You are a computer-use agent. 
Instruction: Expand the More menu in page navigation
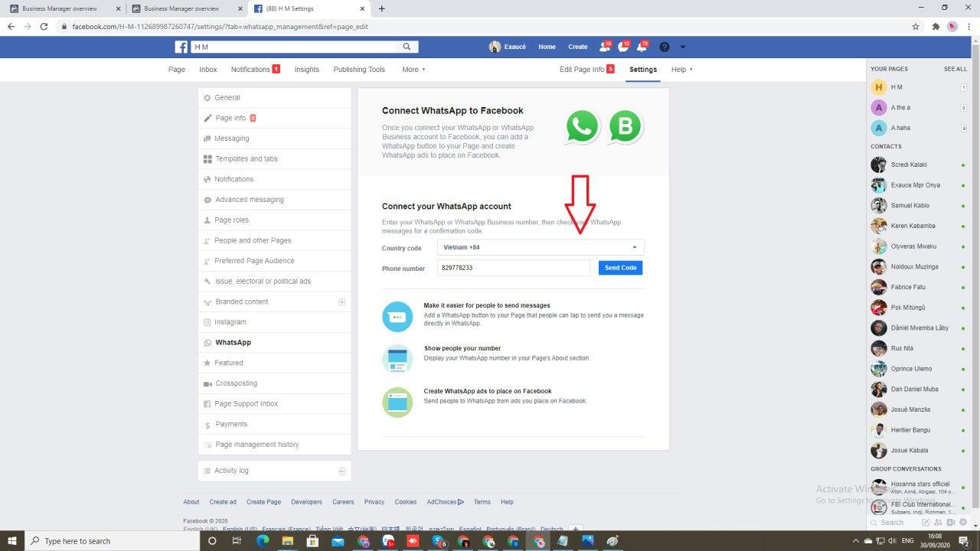[413, 70]
